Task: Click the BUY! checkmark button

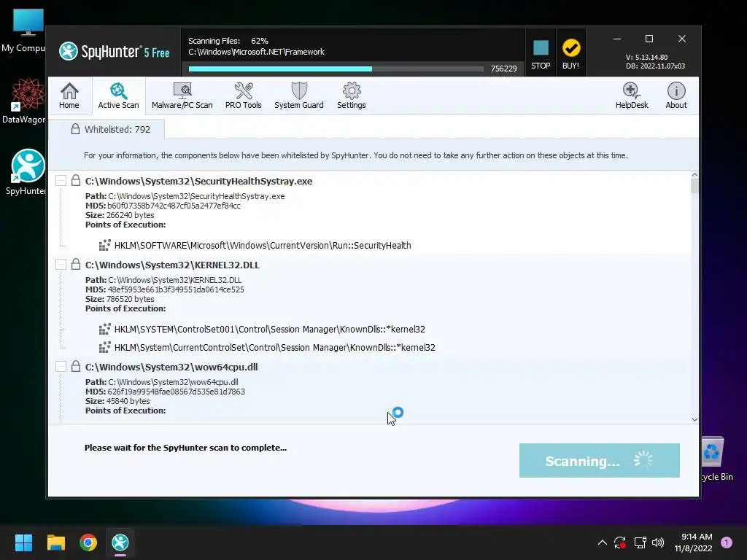Action: pos(570,54)
